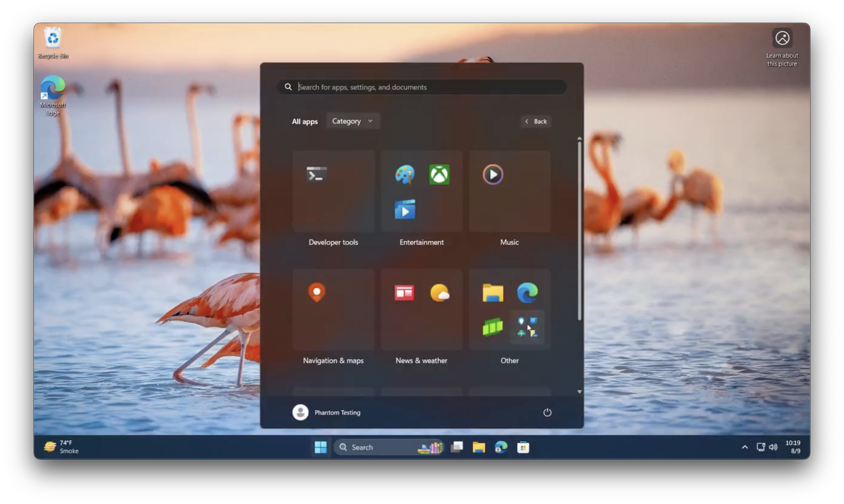This screenshot has width=844, height=504.
Task: Click the power button
Action: click(x=547, y=412)
